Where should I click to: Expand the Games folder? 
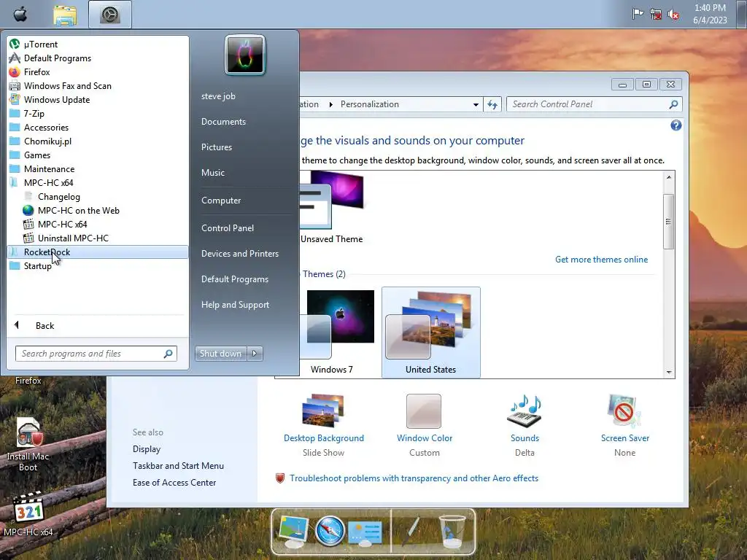coord(98,155)
